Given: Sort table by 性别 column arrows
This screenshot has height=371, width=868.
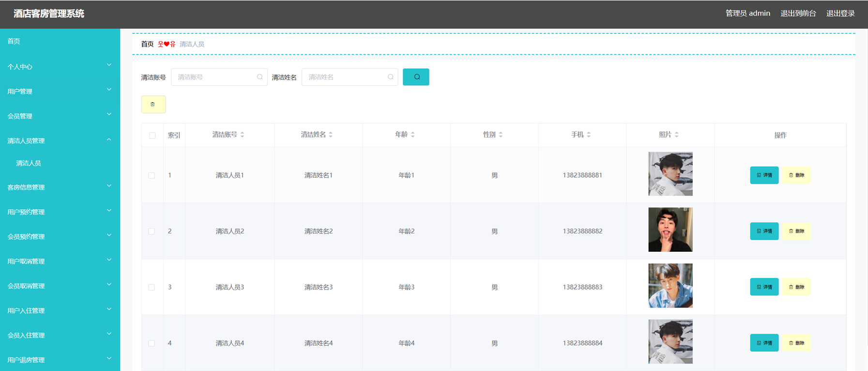Looking at the screenshot, I should point(501,135).
